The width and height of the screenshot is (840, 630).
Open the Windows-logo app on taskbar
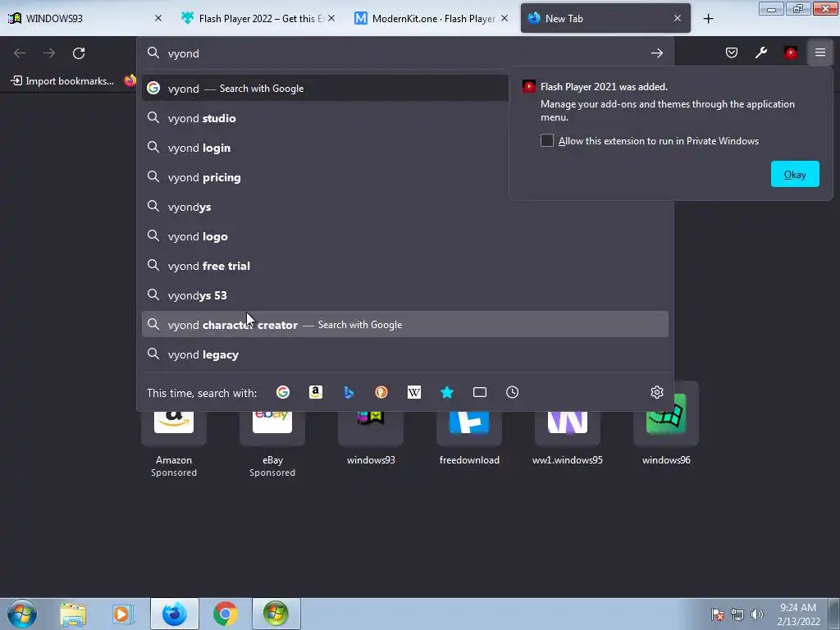pyautogui.click(x=276, y=614)
